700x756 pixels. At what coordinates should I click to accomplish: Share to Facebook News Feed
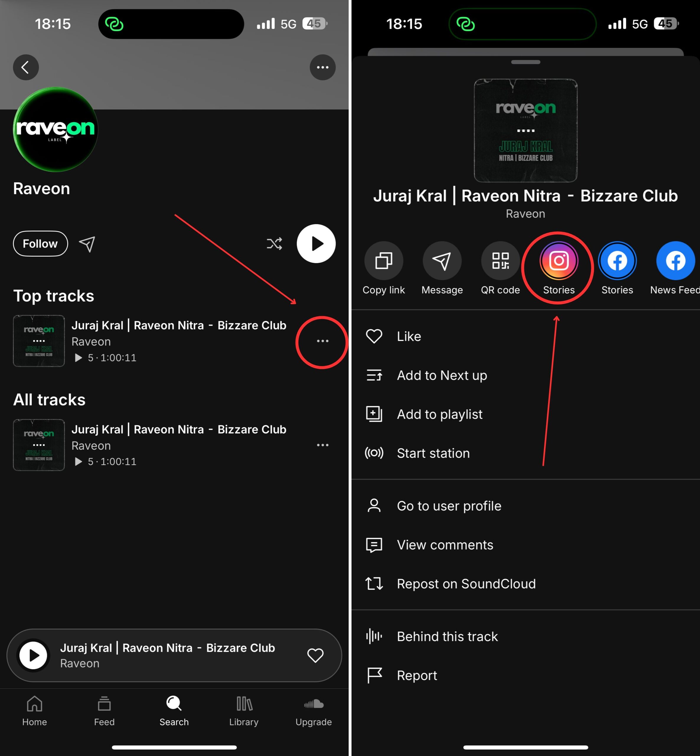(675, 268)
